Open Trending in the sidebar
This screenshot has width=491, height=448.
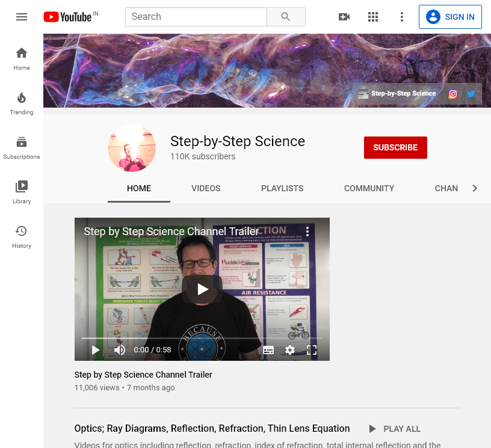tap(22, 103)
